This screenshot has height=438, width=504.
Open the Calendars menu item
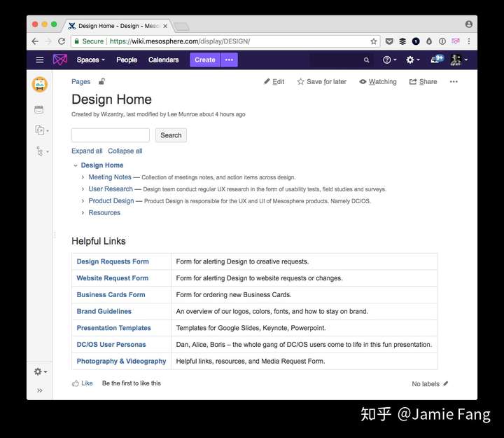click(163, 60)
